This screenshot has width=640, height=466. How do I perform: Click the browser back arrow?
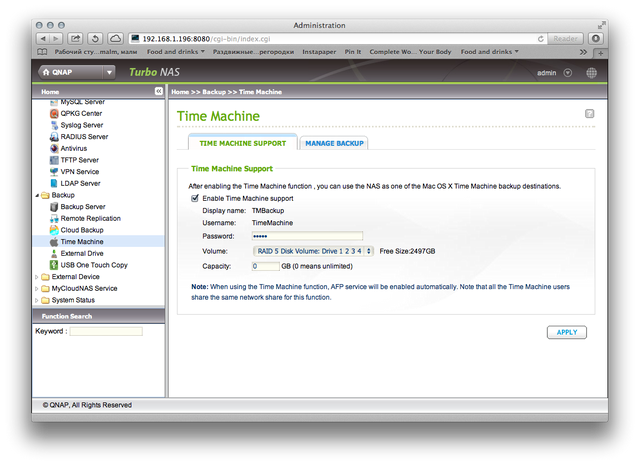coord(43,39)
